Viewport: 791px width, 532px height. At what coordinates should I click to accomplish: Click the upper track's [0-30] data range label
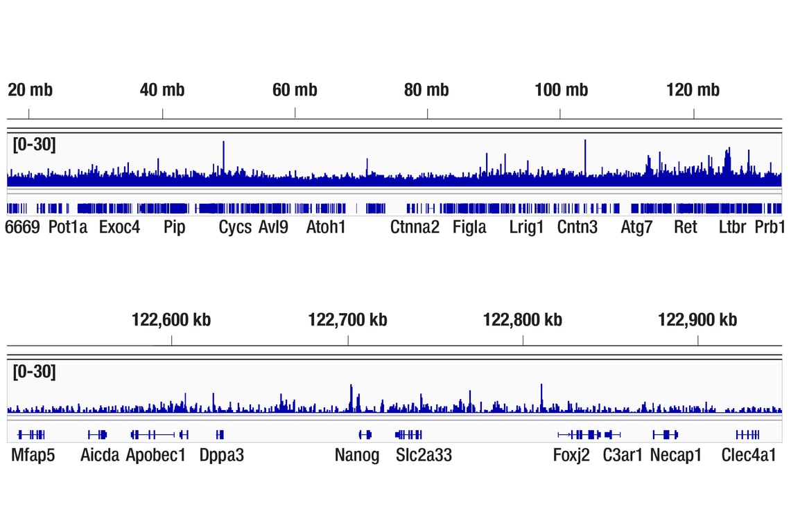click(x=35, y=145)
